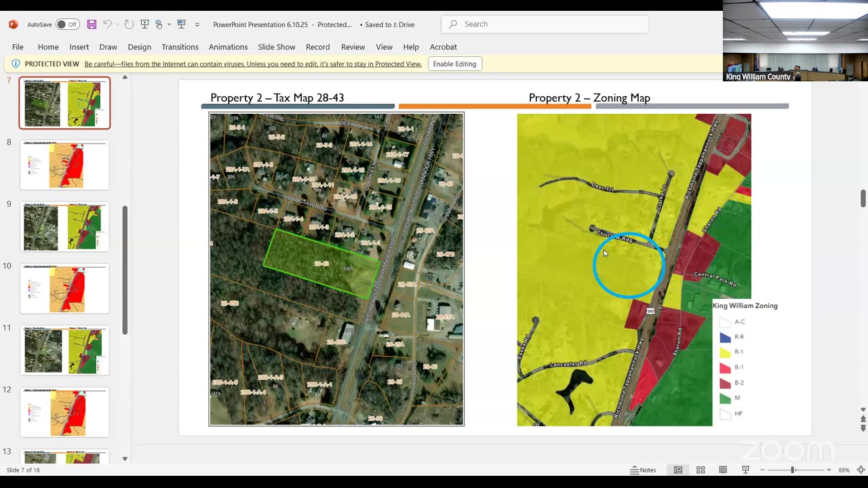Open the Design tab
Viewport: 868px width, 488px height.
tap(139, 47)
